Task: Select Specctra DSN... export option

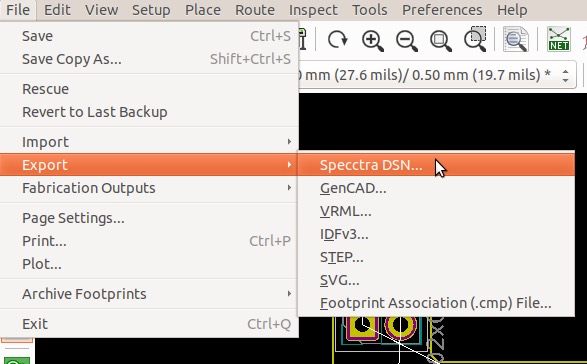Action: click(436, 165)
